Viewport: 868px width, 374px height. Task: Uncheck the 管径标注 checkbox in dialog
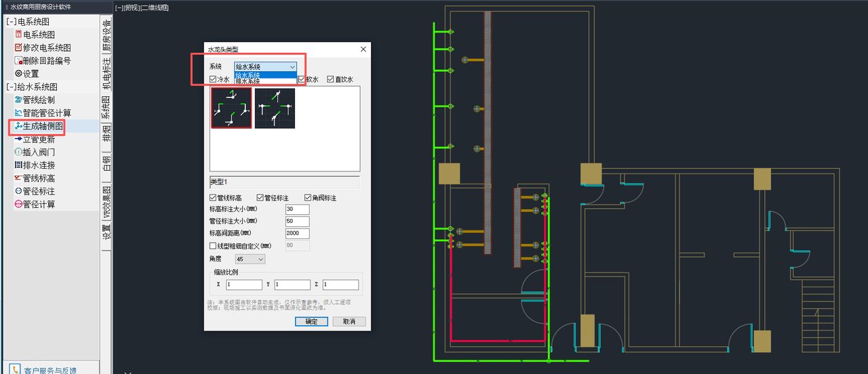[x=260, y=198]
